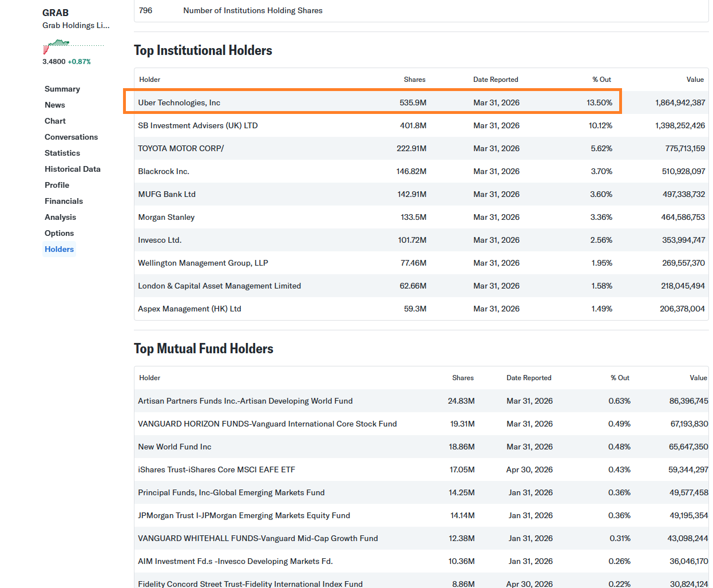Go to News in the sidebar

(x=55, y=105)
